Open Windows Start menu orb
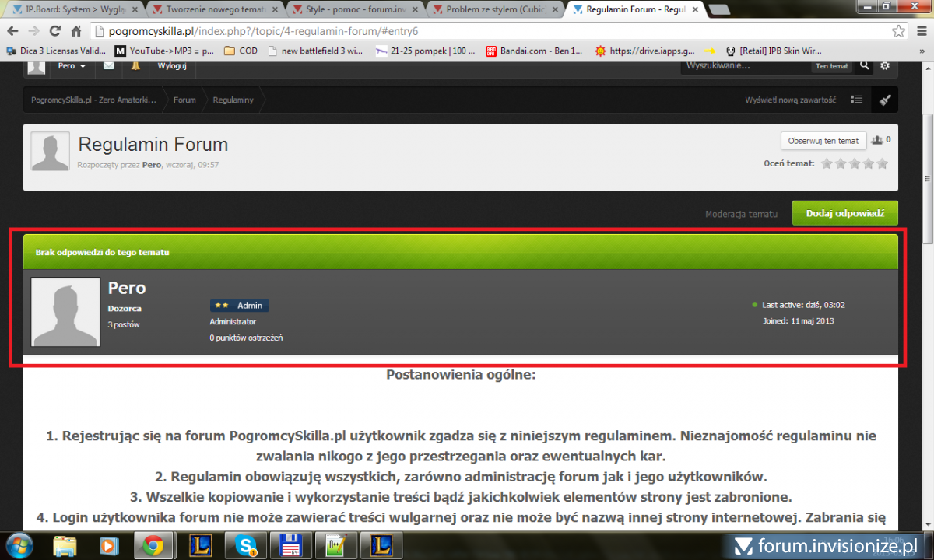This screenshot has height=560, width=934. pos(18,546)
